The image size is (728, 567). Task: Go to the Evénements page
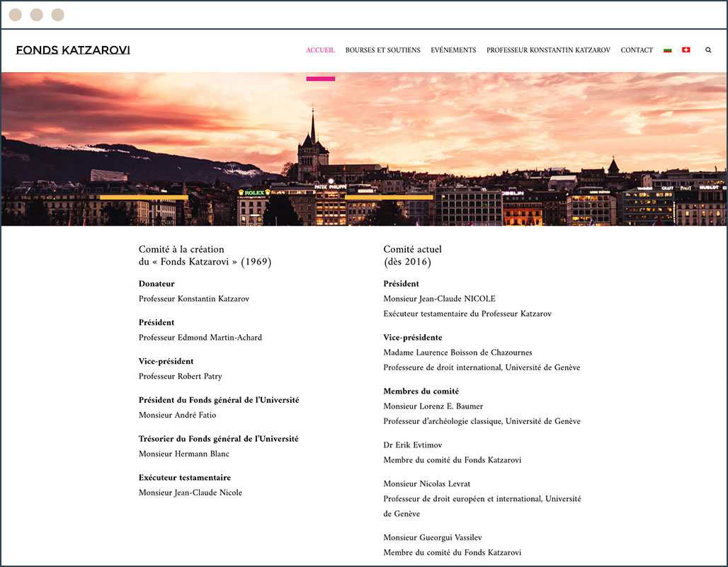453,50
